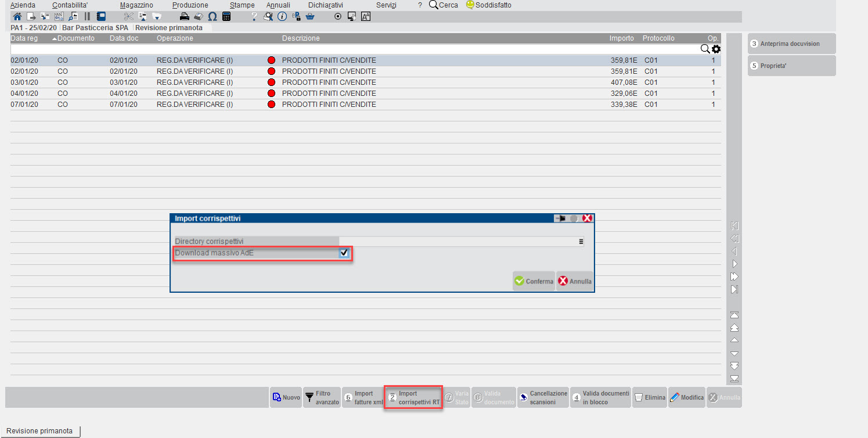Click the gear icon beside the search magnifier
Viewport: 868px width, 438px height.
click(716, 49)
